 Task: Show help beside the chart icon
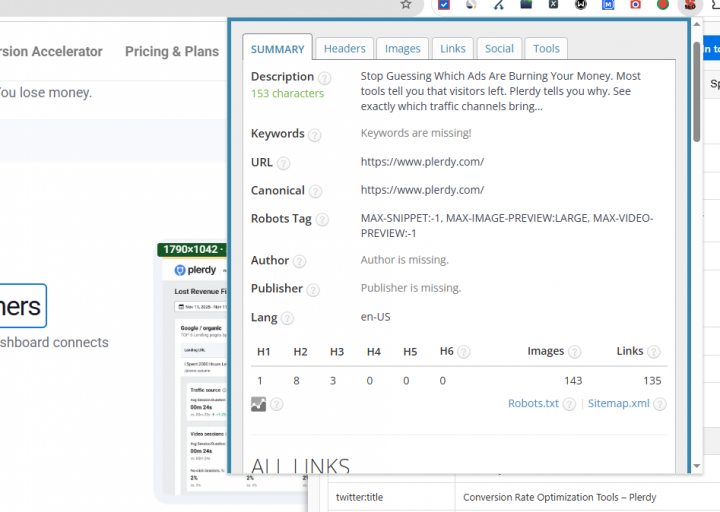[x=276, y=405]
